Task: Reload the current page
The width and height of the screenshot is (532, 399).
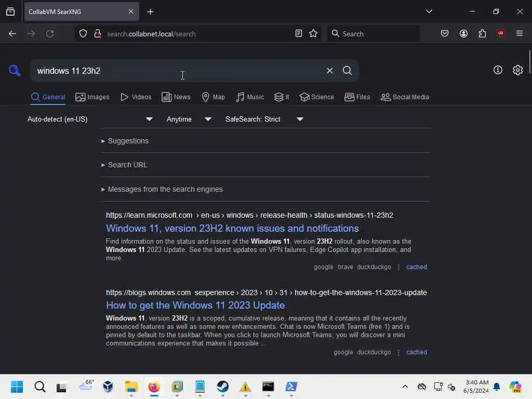Action: pyautogui.click(x=50, y=34)
